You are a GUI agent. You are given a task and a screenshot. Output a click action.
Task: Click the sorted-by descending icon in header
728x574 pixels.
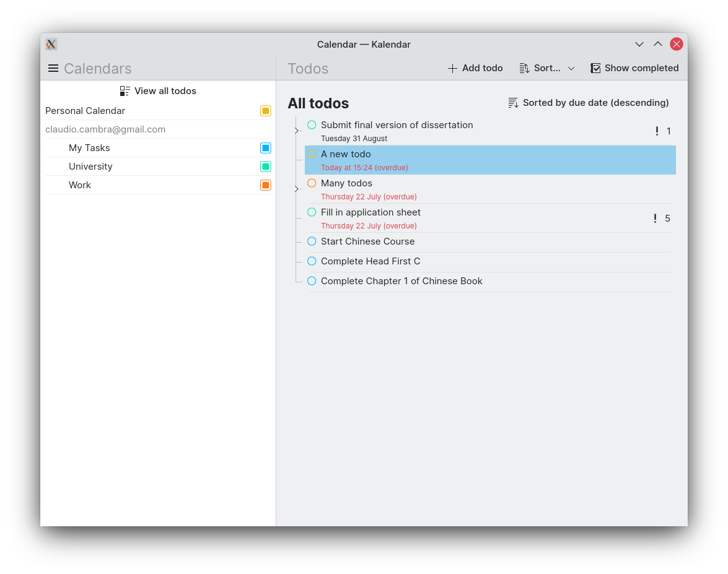(x=513, y=103)
